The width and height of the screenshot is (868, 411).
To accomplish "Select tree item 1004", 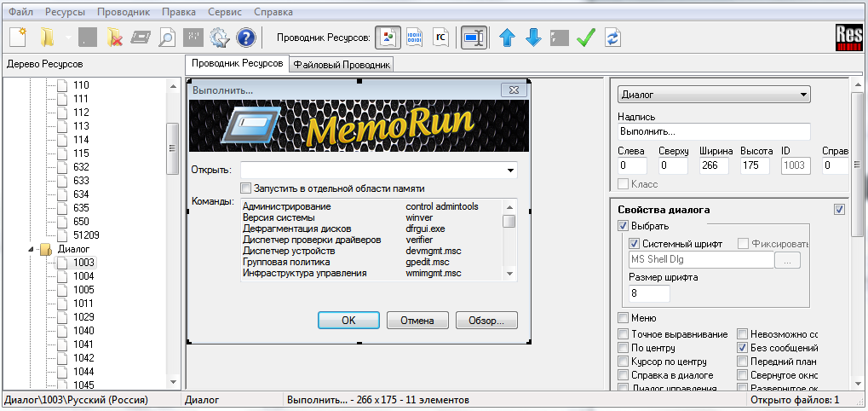I will coord(83,275).
